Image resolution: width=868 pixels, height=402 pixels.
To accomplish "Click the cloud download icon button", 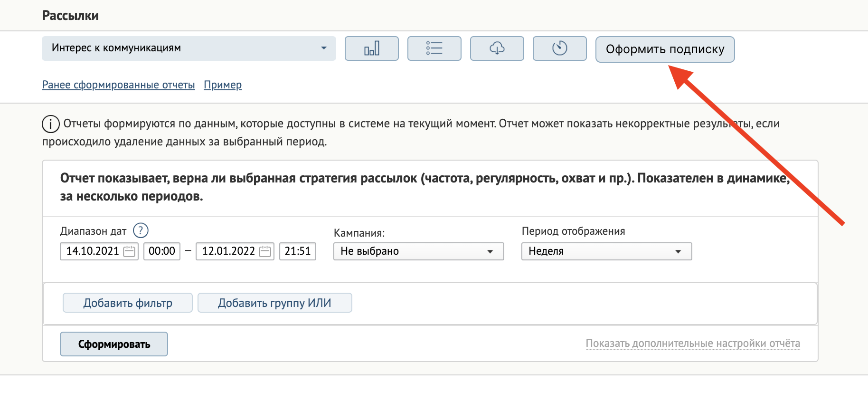I will [x=497, y=48].
